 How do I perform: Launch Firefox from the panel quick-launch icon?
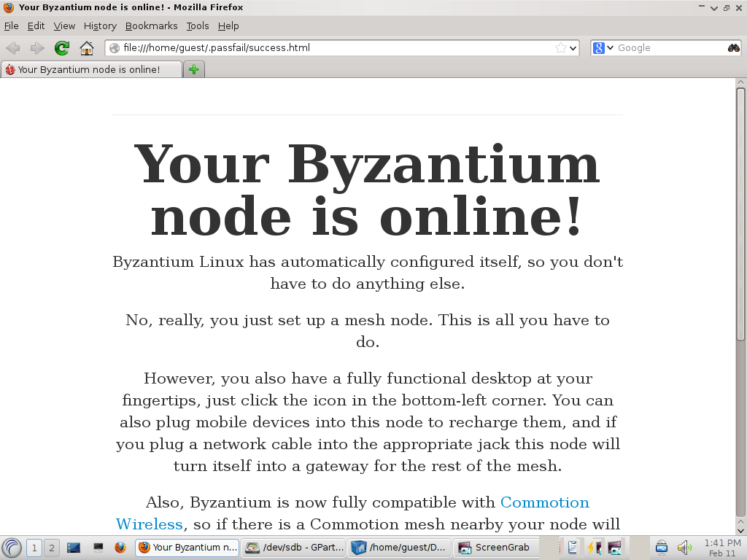(x=120, y=548)
